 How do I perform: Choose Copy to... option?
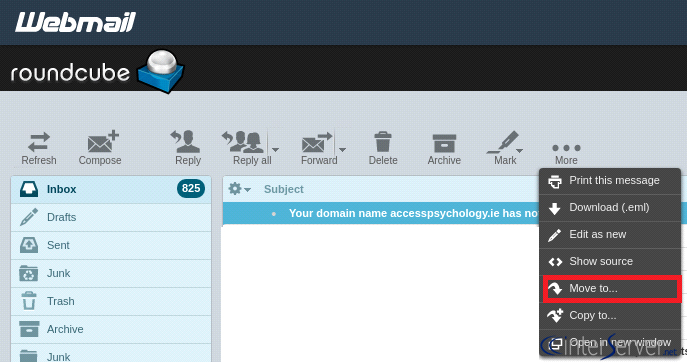pyautogui.click(x=610, y=316)
